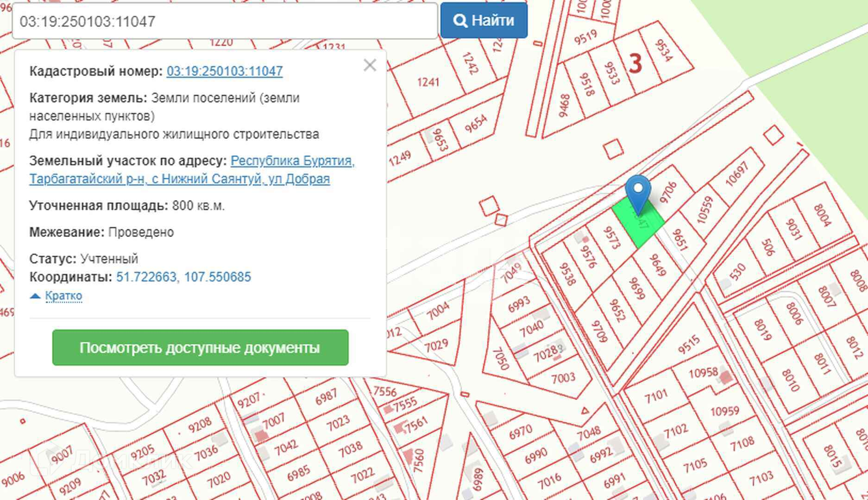Click the Учтенный status value
The height and width of the screenshot is (500, 868).
pyautogui.click(x=109, y=258)
